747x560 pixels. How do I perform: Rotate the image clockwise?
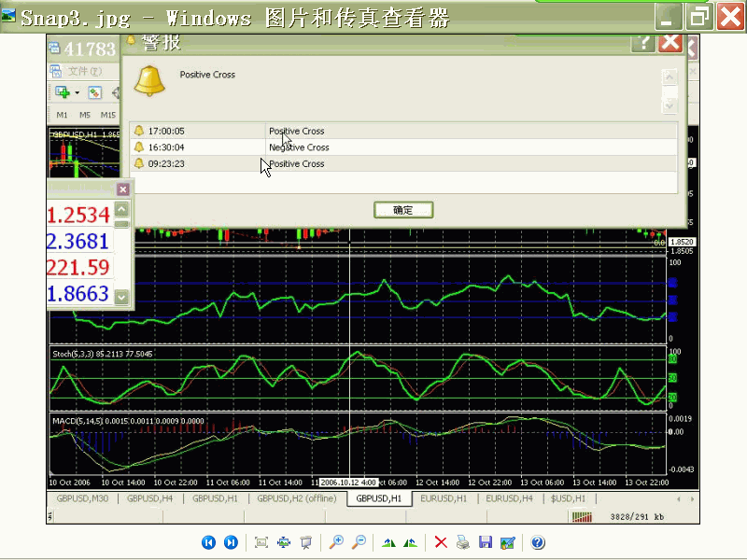pos(388,542)
